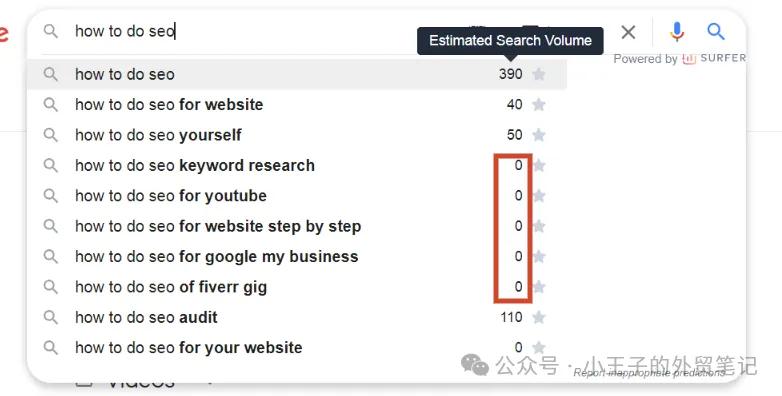Star the "for youtube" suggestion row
This screenshot has height=396, width=782.
coord(540,196)
